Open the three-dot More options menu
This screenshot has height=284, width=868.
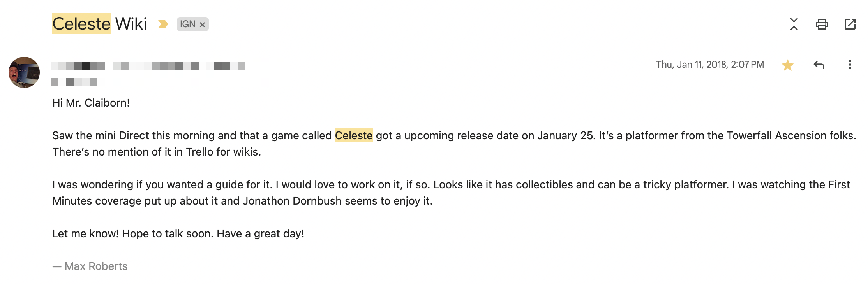tap(850, 65)
